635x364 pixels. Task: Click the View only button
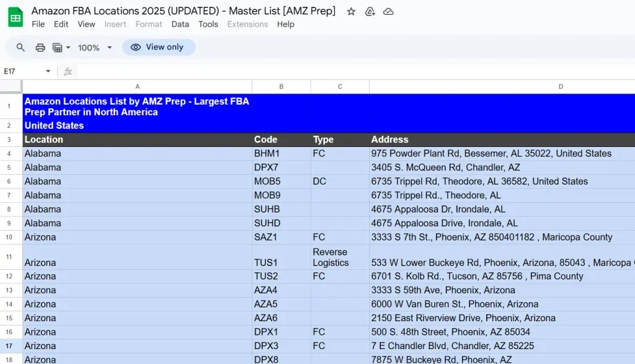(159, 47)
